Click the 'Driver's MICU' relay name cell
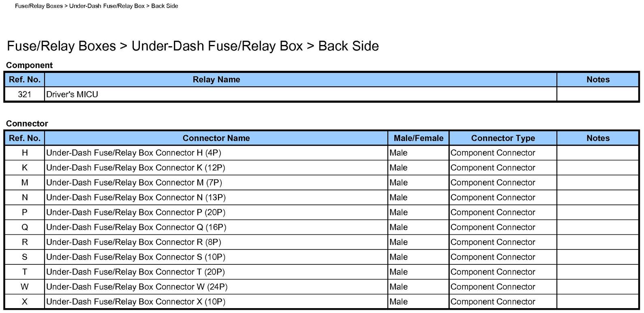Screen dimensions: 644x313 coord(72,94)
